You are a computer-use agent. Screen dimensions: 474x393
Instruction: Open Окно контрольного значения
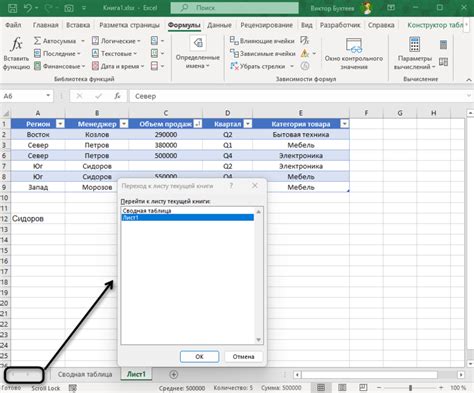point(354,53)
